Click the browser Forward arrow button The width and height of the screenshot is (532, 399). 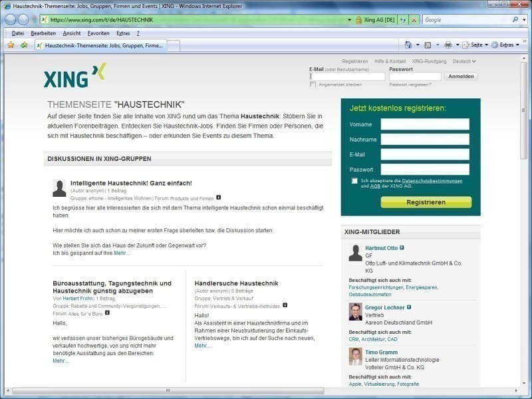point(23,20)
